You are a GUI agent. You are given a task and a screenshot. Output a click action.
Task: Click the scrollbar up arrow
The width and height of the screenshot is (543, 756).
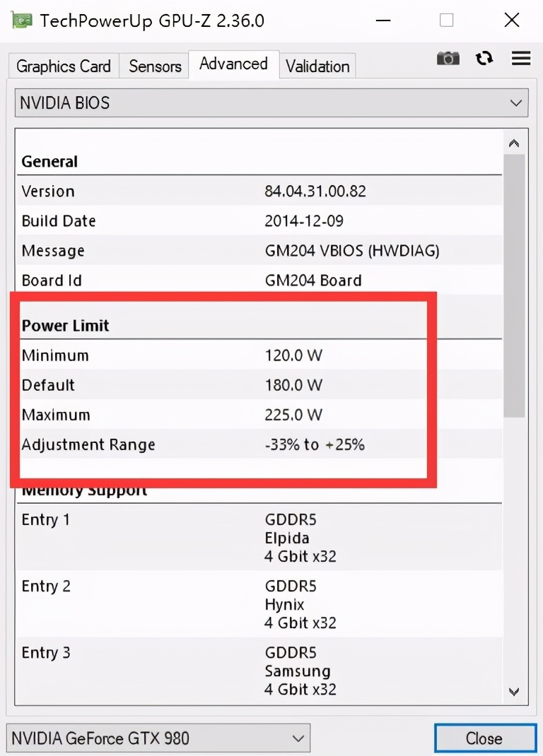(x=514, y=143)
